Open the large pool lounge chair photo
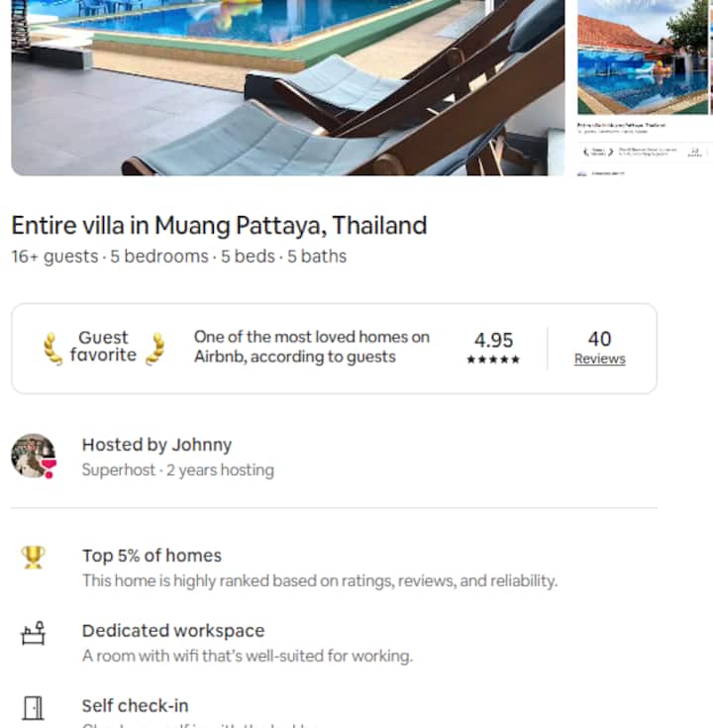Image resolution: width=713 pixels, height=728 pixels. tap(287, 87)
